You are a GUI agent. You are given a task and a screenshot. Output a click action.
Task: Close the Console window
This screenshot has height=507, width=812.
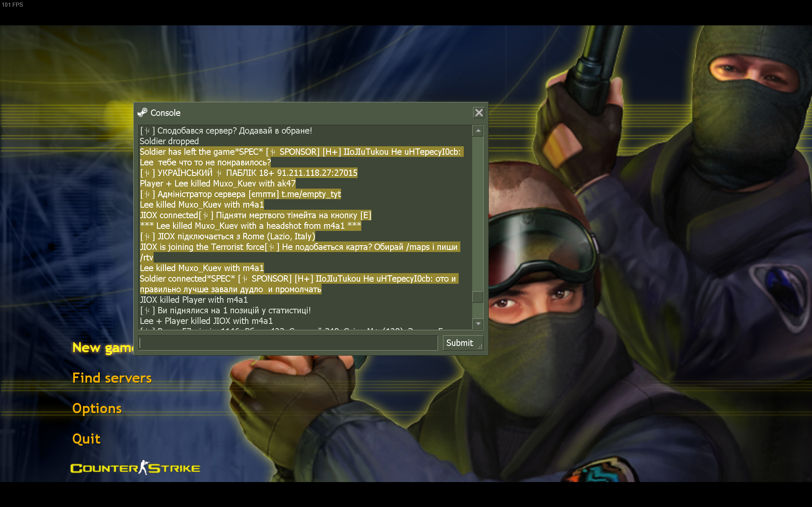479,112
